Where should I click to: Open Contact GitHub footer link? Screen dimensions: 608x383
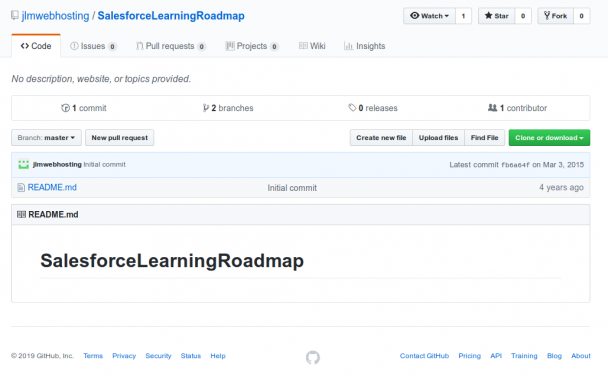tap(424, 355)
